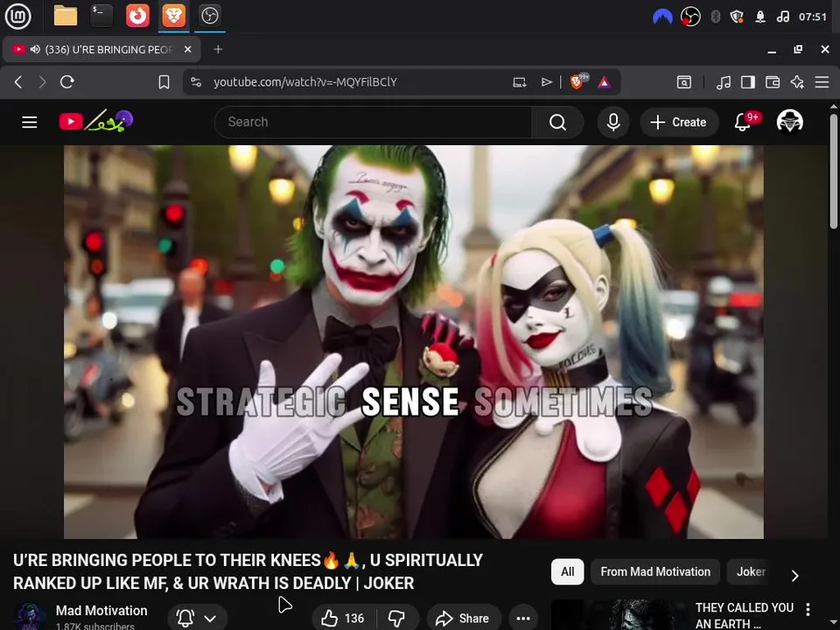Open Mad Motivation channel name
Viewport: 840px width, 630px height.
pyautogui.click(x=101, y=611)
